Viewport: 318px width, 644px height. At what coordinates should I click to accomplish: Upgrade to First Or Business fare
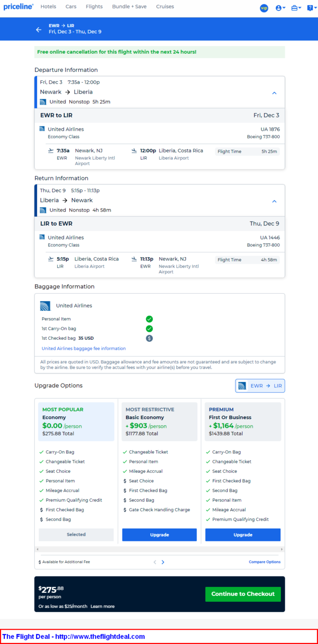tap(243, 535)
